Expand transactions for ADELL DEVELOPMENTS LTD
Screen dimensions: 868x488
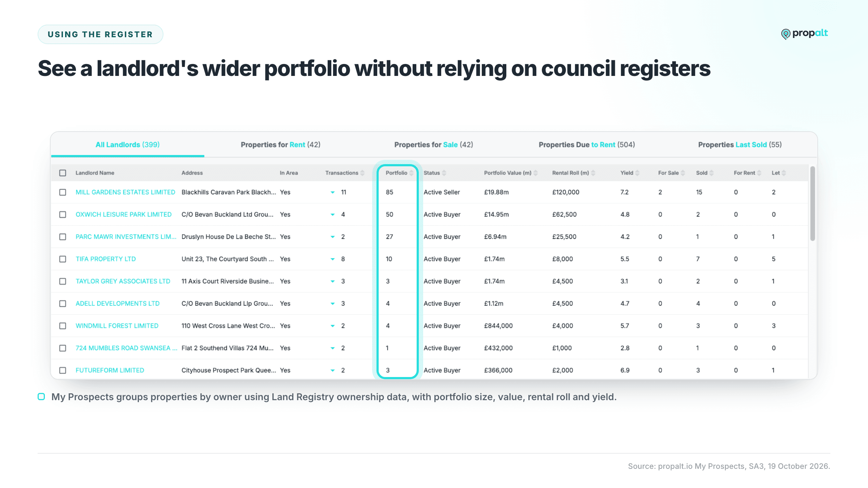tap(333, 304)
